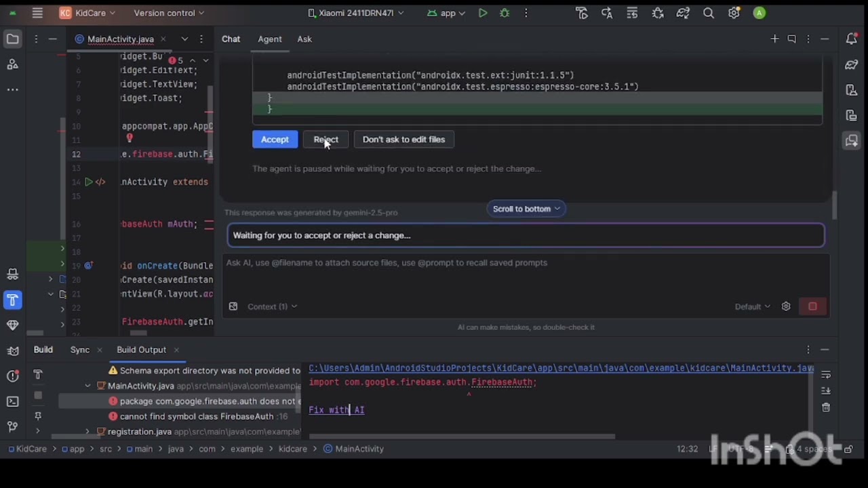Open the Version control dropdown

(x=169, y=13)
